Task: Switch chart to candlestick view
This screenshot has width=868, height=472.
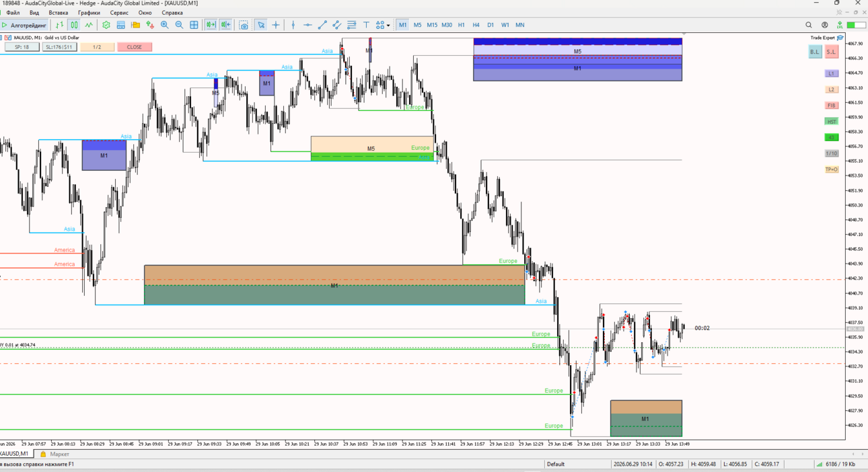Action: point(74,25)
